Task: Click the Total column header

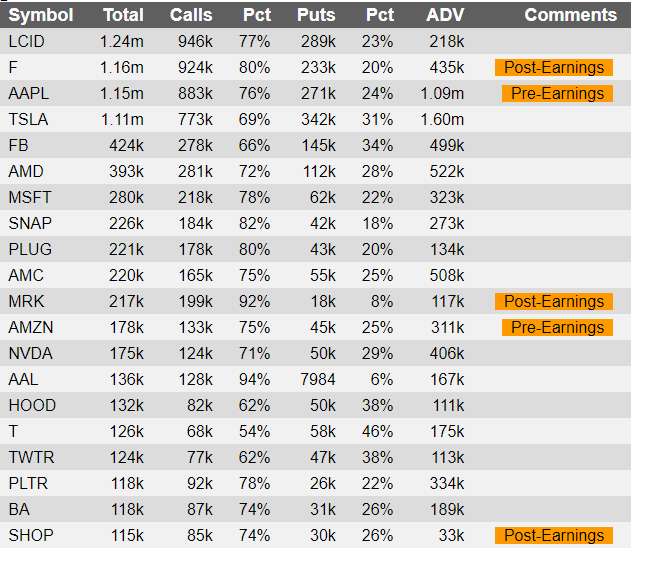Action: tap(123, 15)
